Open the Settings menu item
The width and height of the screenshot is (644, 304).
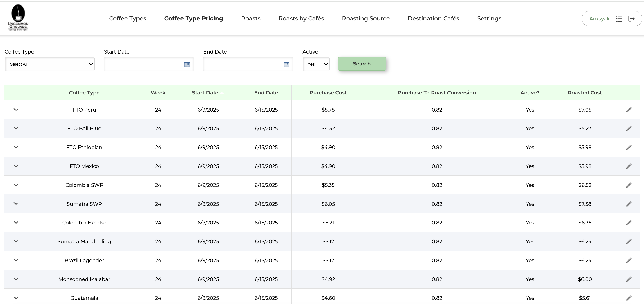(x=489, y=18)
